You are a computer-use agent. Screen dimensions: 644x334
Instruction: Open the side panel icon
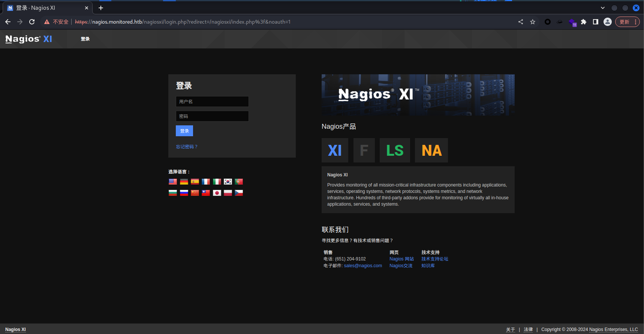click(x=596, y=22)
